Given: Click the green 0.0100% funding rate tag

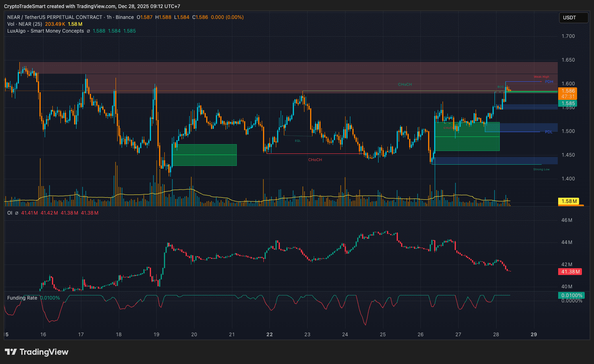Looking at the screenshot, I should click(x=571, y=296).
